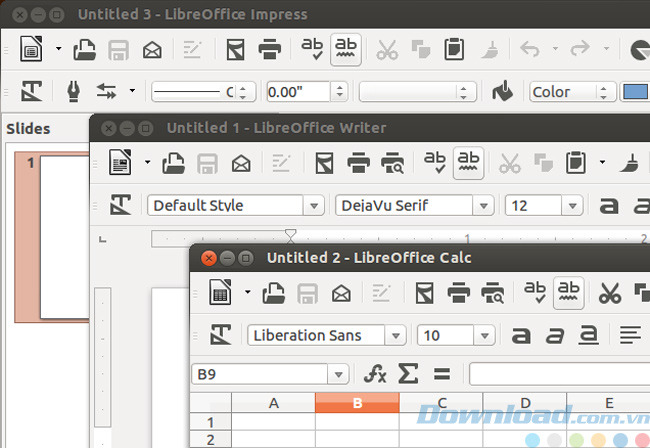Screen dimensions: 650x448
Task: Click email document icon in Impress
Action: coord(153,51)
